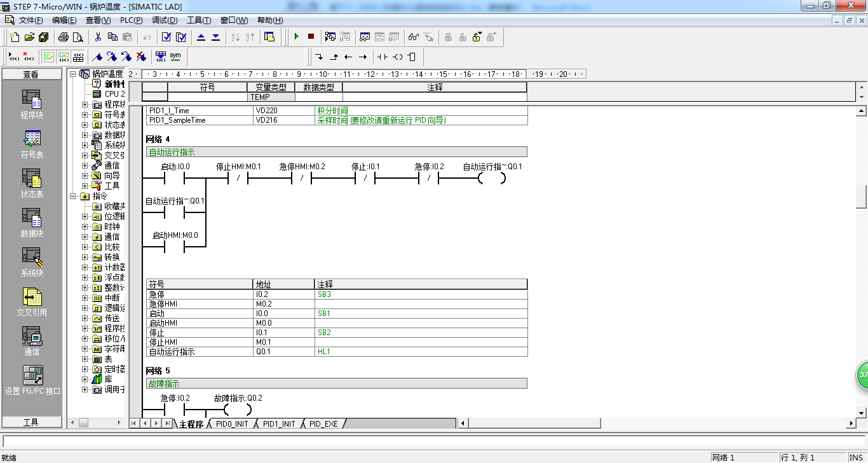Click the 查看 header of the navigation bar
The width and height of the screenshot is (868, 463).
tap(31, 74)
